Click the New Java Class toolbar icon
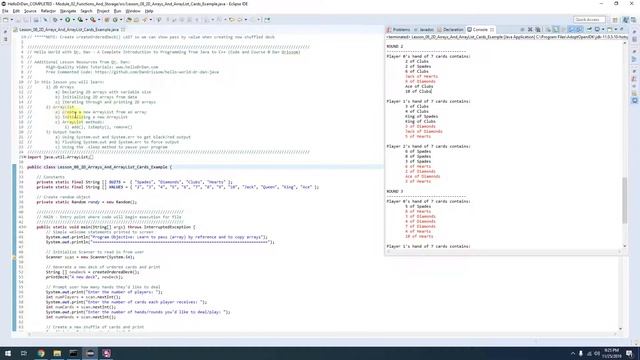 point(115,20)
